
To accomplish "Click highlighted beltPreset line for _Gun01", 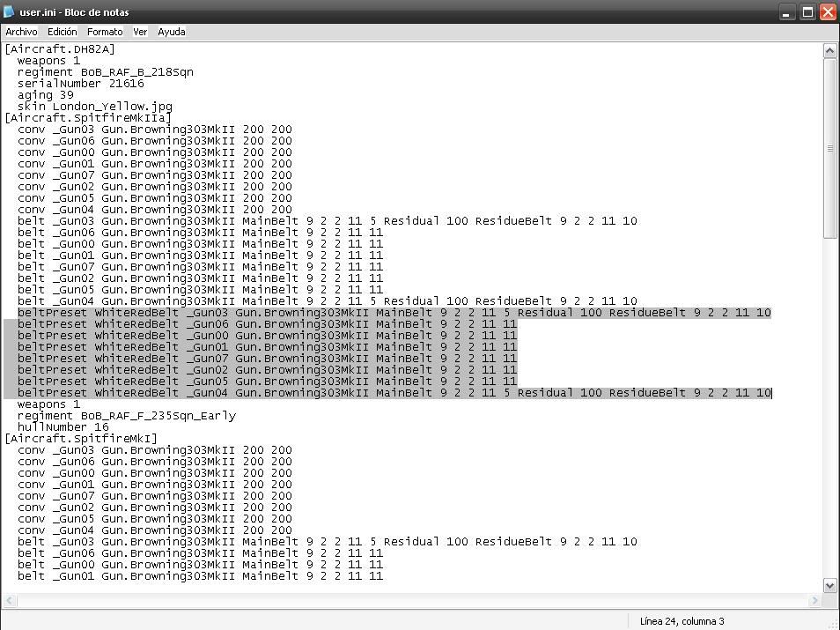I will click(267, 347).
